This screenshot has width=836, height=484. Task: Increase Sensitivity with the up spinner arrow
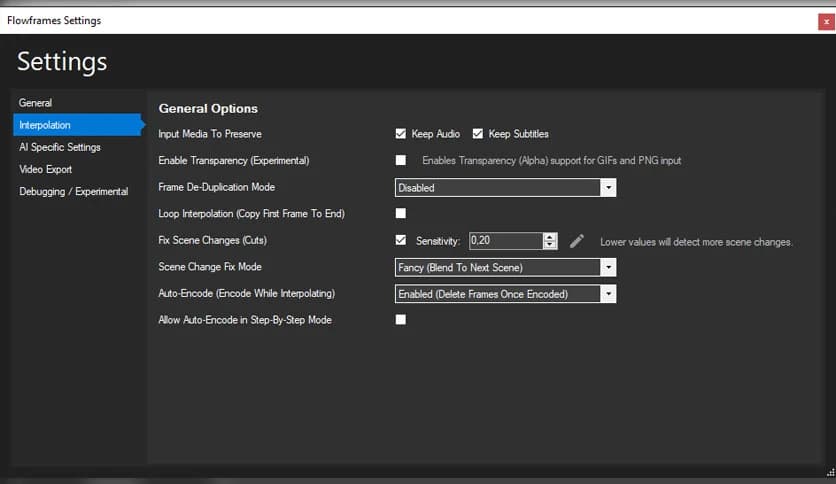tap(550, 237)
